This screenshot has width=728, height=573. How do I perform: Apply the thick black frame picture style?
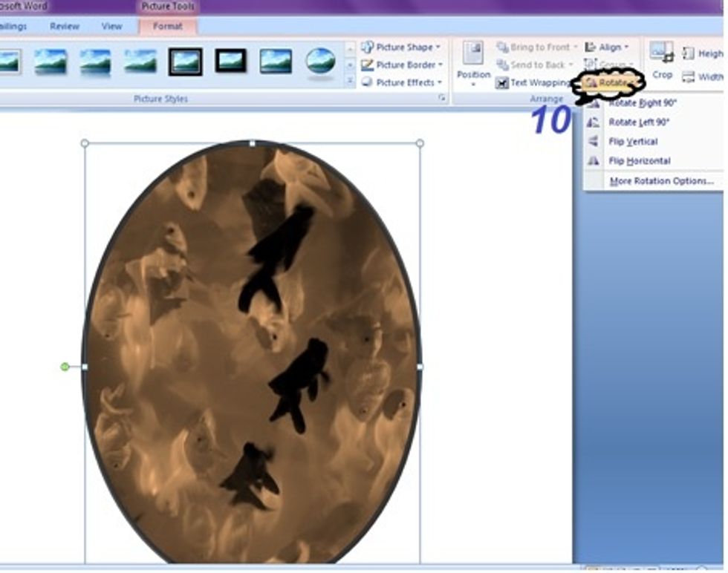[230, 61]
